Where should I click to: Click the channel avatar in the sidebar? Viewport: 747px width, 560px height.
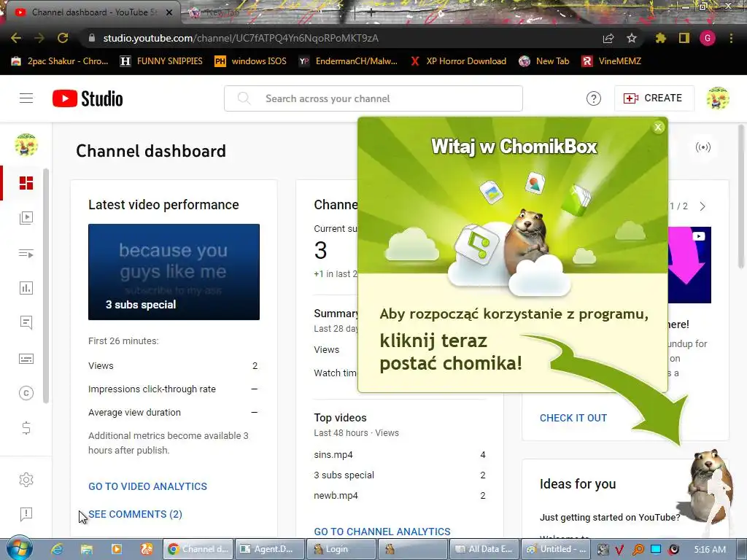click(26, 145)
